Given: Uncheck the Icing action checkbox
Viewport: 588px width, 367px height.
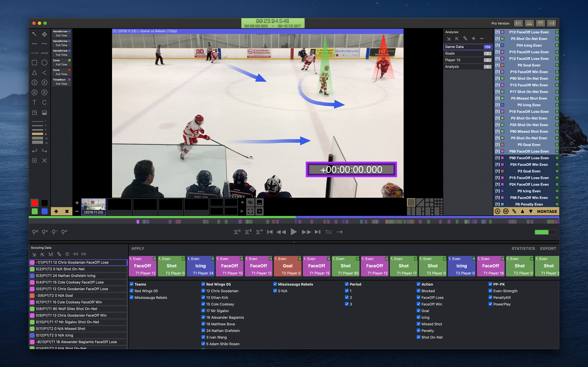Looking at the screenshot, I should pos(418,317).
